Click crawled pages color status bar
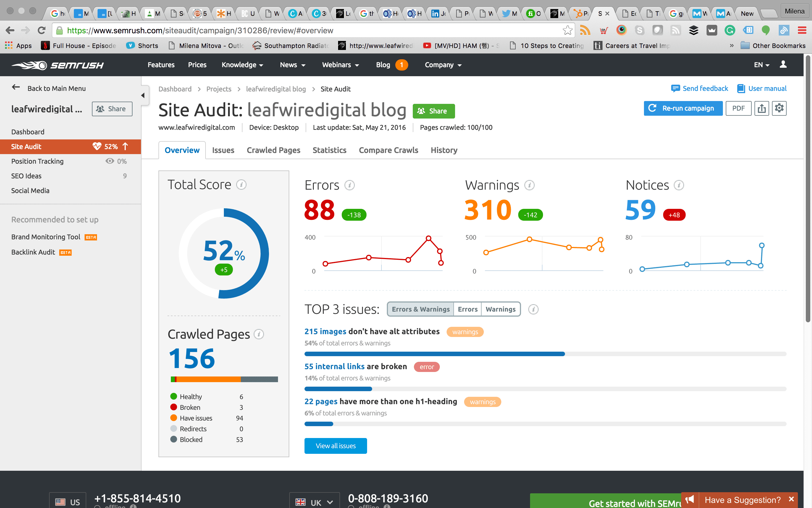Image resolution: width=812 pixels, height=508 pixels. pos(224,379)
